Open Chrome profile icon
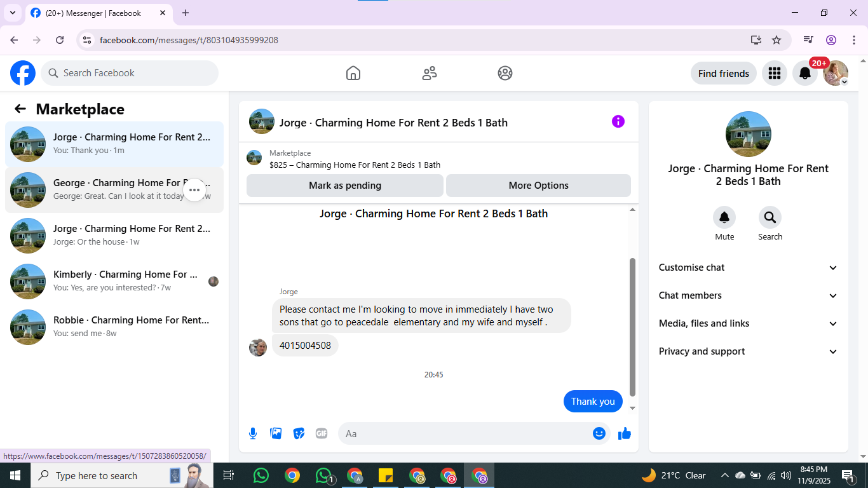 (x=831, y=39)
